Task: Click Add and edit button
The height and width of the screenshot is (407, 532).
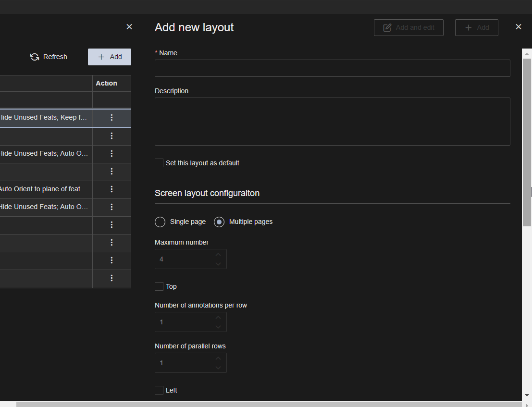Action: click(408, 28)
